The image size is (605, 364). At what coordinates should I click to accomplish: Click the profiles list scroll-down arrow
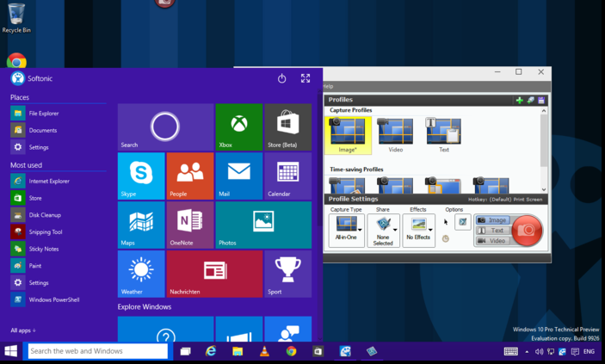pyautogui.click(x=544, y=189)
